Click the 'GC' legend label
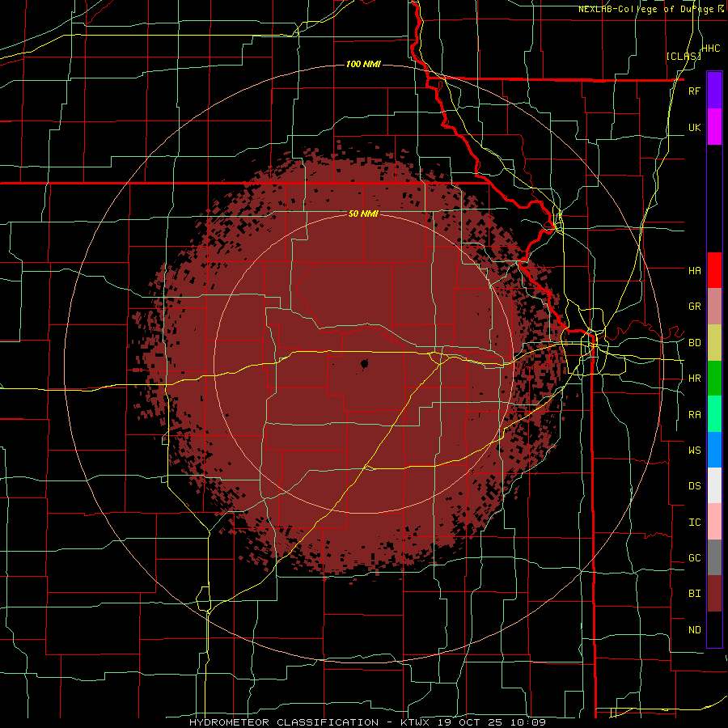This screenshot has height=728, width=728. click(x=694, y=558)
